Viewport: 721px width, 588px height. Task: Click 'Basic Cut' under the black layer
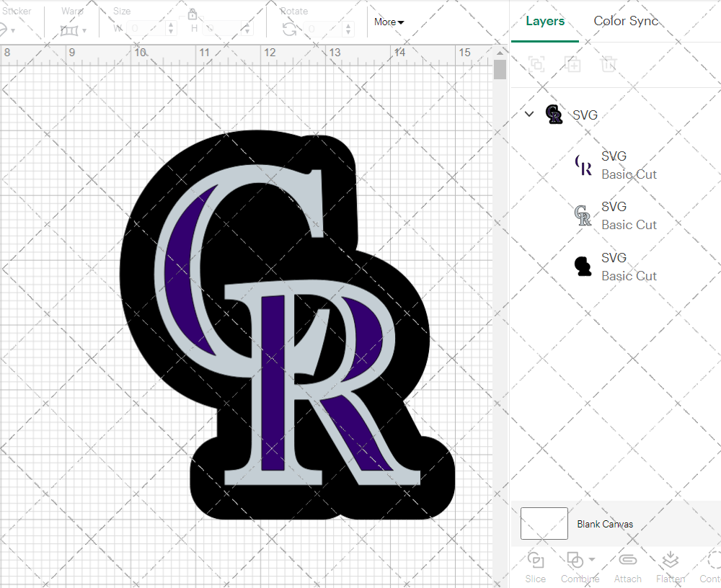(x=629, y=276)
